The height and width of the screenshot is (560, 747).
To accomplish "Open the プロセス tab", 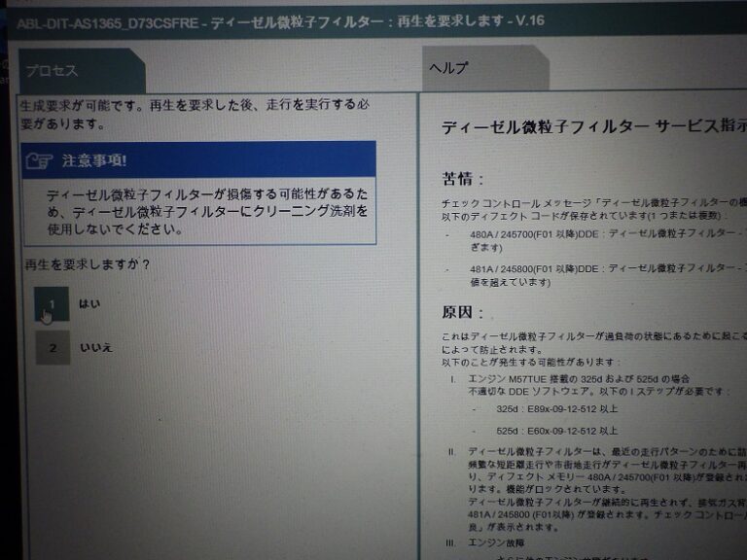I will [x=53, y=70].
